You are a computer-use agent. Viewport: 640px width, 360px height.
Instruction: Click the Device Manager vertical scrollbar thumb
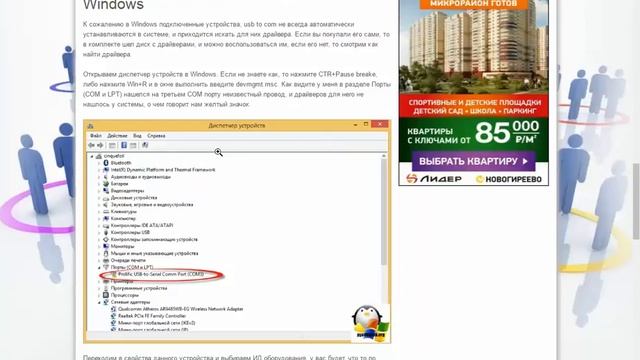384,211
